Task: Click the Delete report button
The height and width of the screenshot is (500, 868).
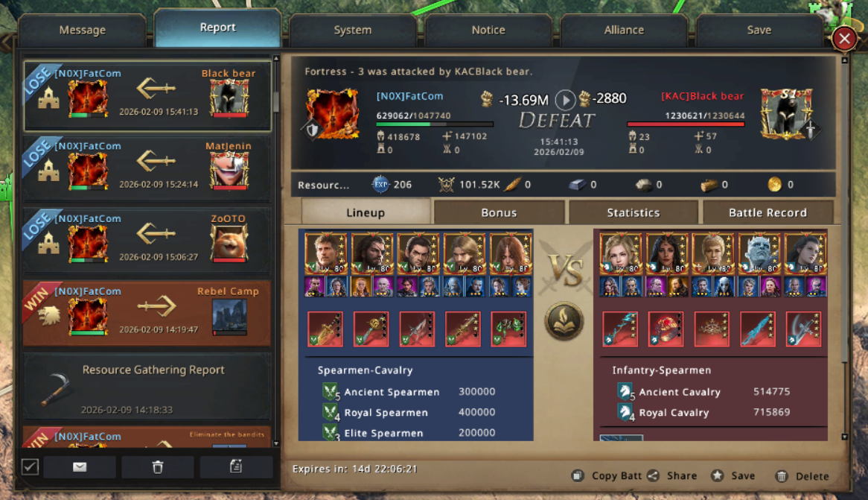Action: point(802,476)
